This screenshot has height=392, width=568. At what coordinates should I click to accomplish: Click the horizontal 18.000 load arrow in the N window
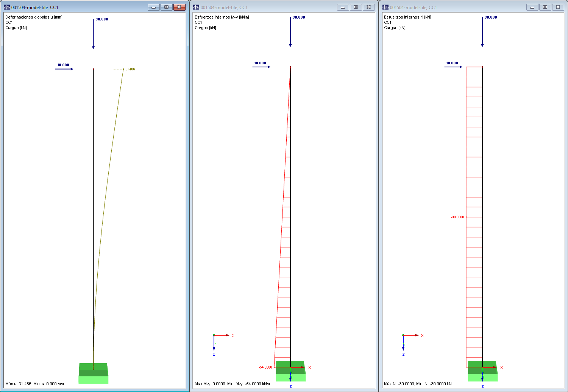(x=453, y=67)
